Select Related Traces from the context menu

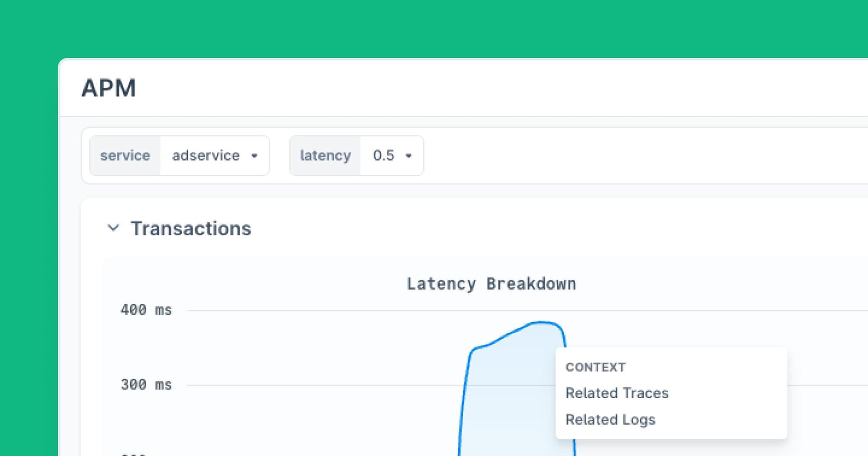[x=617, y=393]
